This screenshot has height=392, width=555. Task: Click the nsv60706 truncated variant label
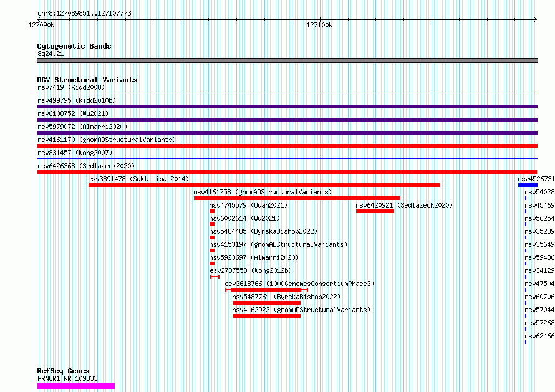coord(540,297)
